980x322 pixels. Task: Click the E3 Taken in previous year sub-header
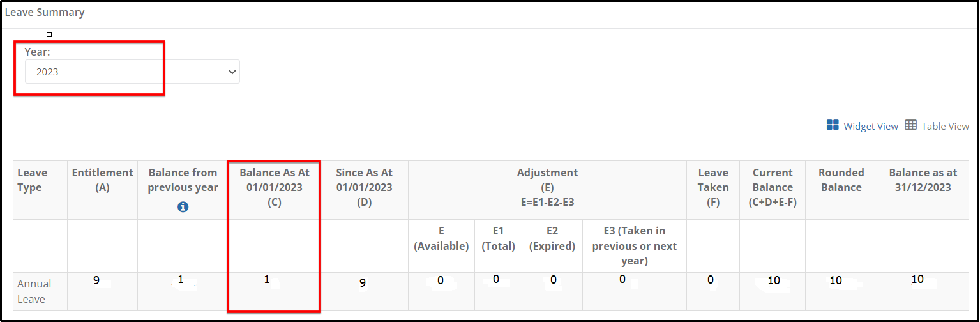coord(635,246)
